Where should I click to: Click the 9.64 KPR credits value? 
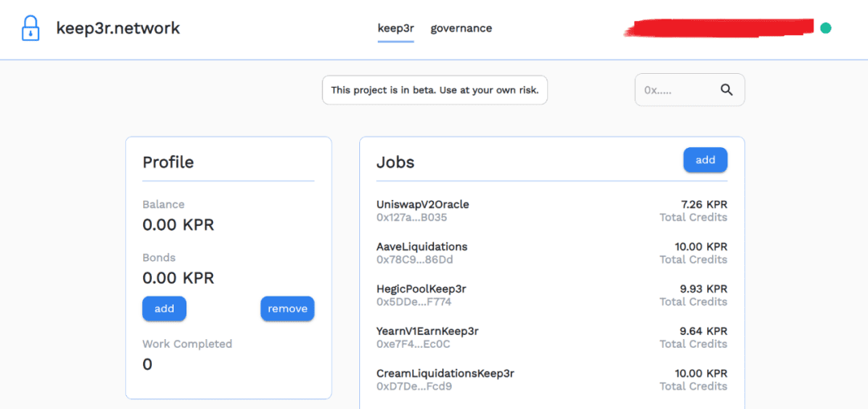click(x=703, y=331)
